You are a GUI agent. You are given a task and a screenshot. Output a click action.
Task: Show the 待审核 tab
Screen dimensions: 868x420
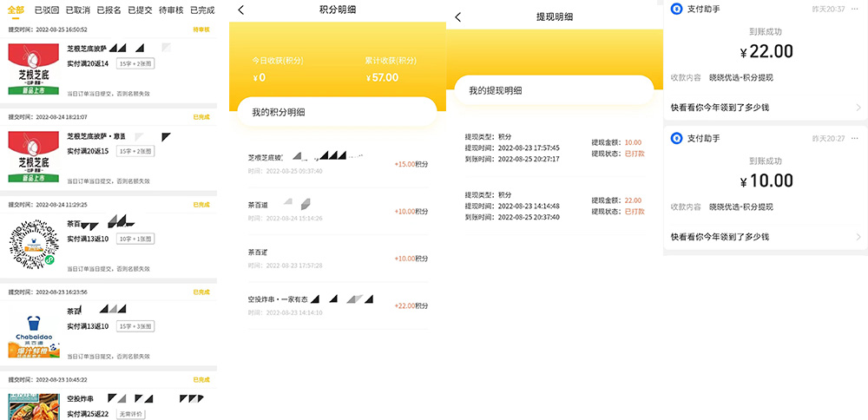pos(171,10)
